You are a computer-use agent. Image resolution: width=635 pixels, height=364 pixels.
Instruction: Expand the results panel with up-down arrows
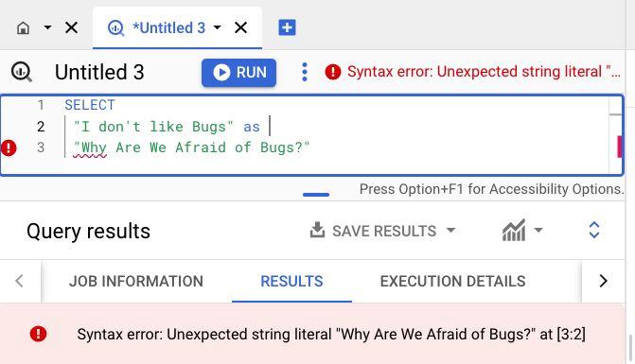(x=593, y=230)
